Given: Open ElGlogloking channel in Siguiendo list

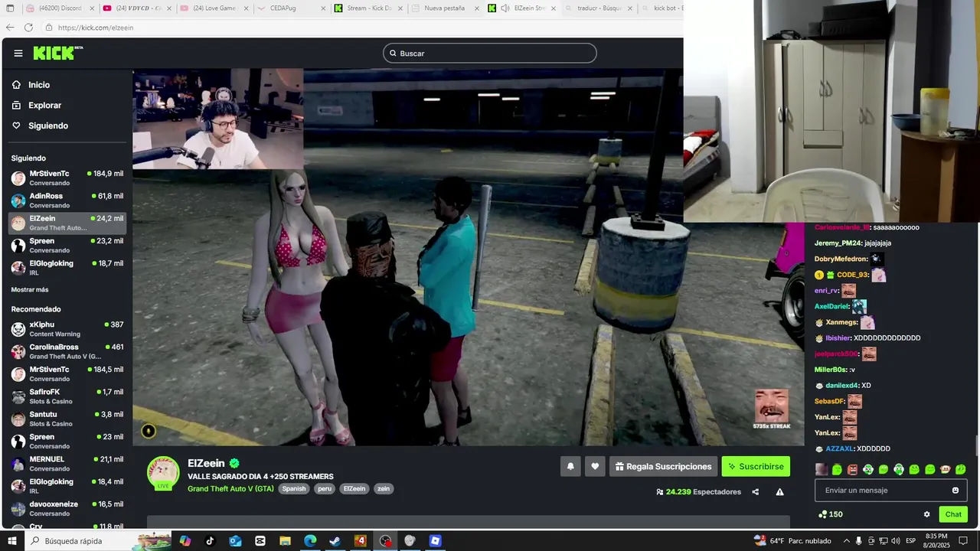Looking at the screenshot, I should 67,267.
